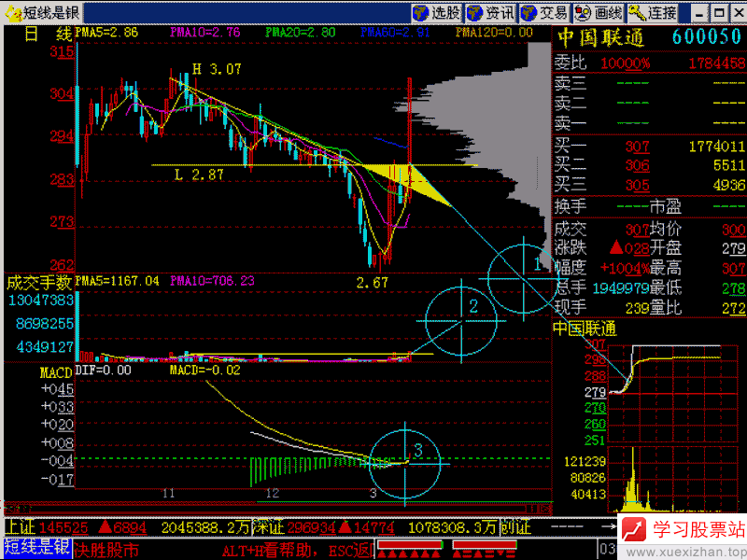
Task: Click the 2.67 low price label
Action: pyautogui.click(x=372, y=283)
